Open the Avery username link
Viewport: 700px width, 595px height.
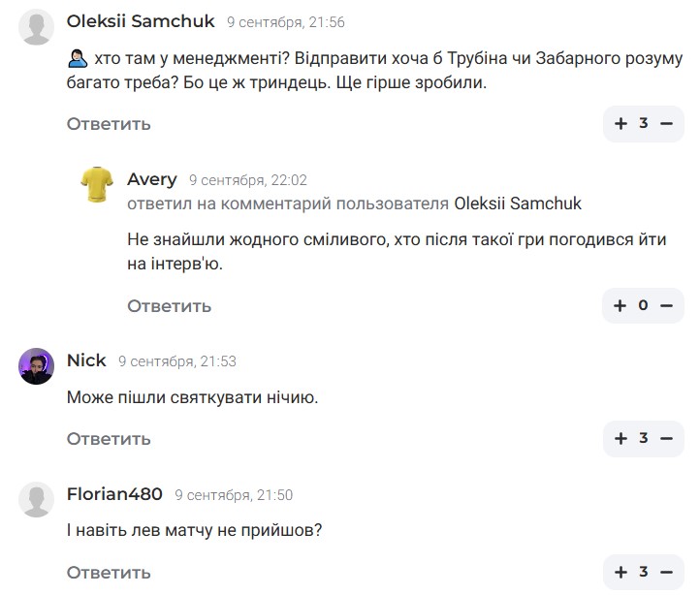(152, 179)
